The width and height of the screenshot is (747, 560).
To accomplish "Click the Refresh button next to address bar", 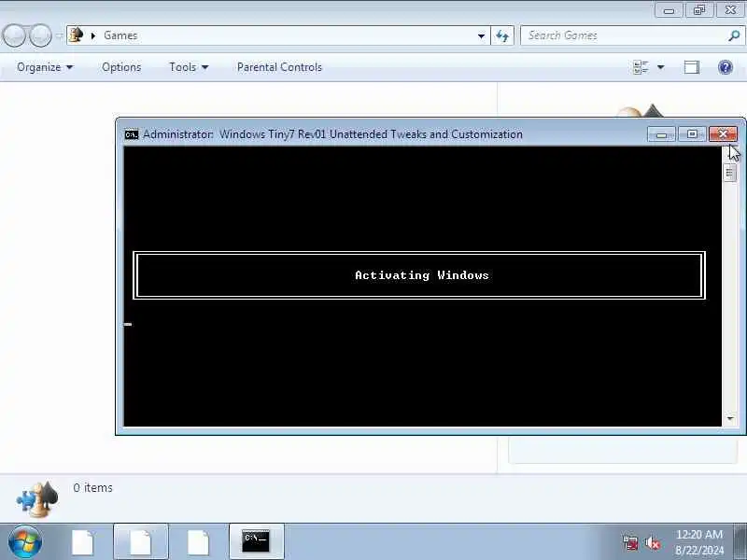I will (x=502, y=35).
